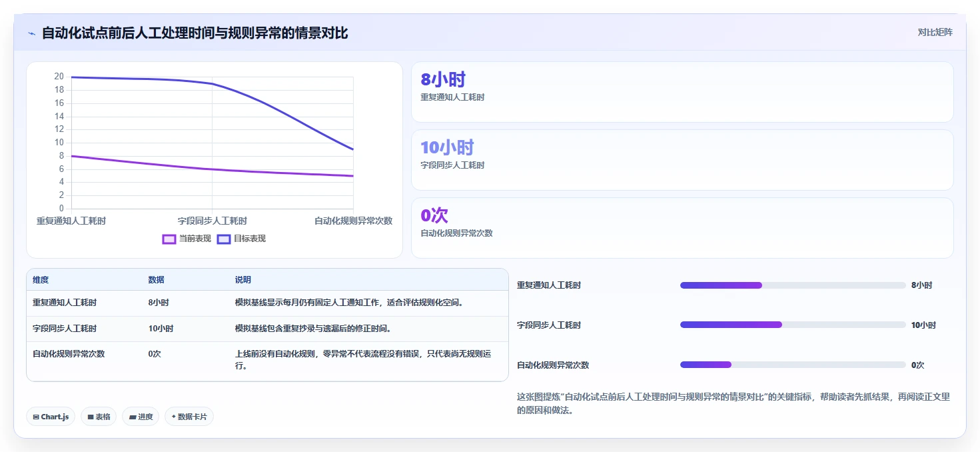
Task: Click the 维度 table column header
Action: [41, 280]
